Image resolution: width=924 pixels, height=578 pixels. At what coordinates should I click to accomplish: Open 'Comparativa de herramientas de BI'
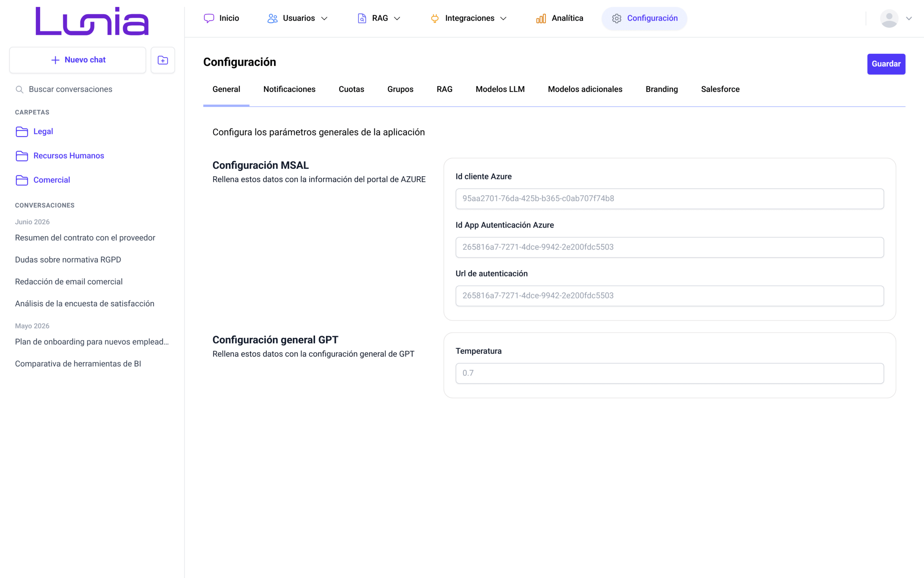(x=78, y=364)
